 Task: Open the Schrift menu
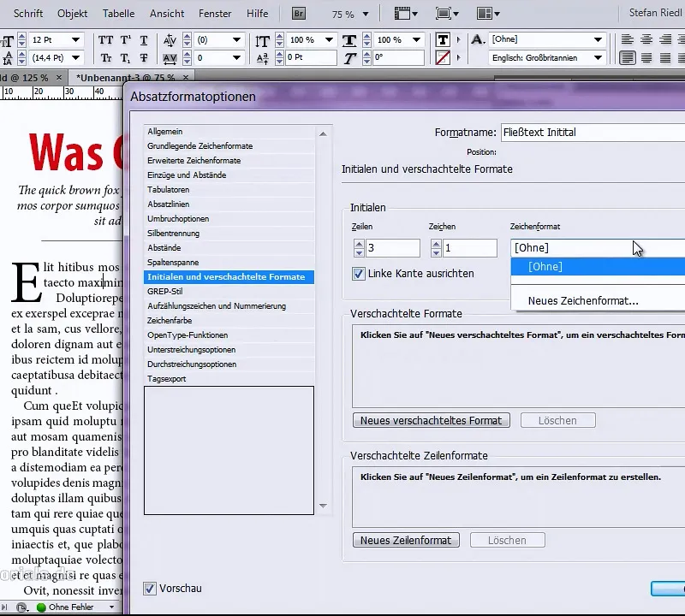point(28,14)
